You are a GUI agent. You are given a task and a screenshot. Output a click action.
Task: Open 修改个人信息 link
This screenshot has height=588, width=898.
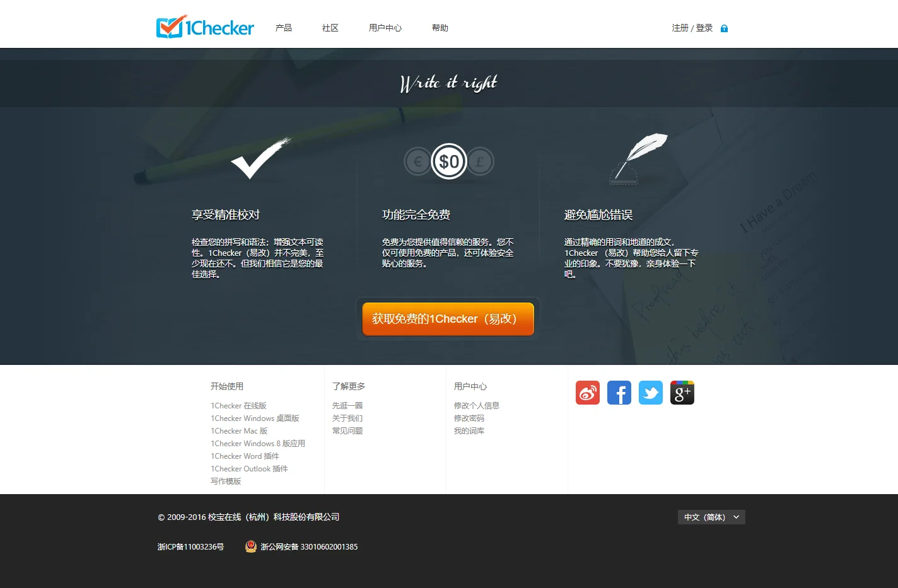coord(477,405)
